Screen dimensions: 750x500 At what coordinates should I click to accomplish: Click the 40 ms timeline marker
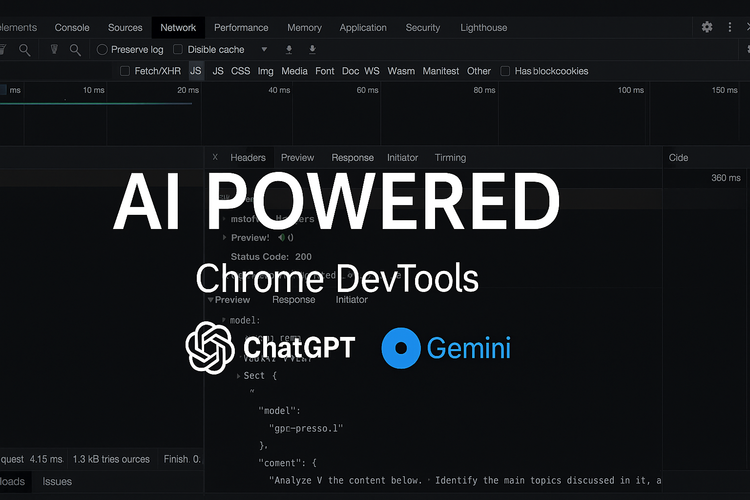point(279,90)
